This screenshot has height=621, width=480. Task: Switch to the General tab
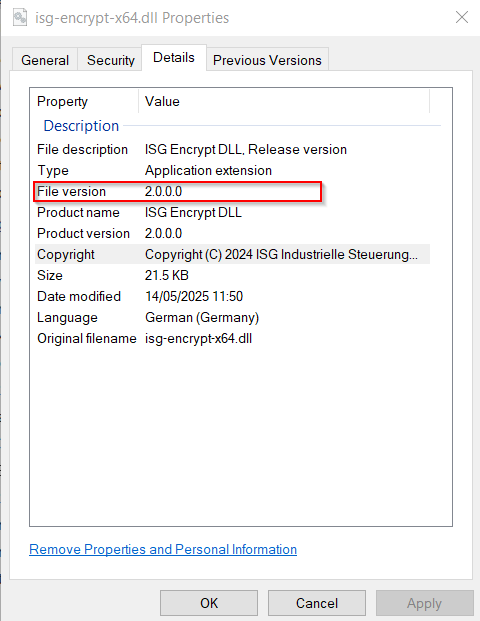click(x=45, y=60)
